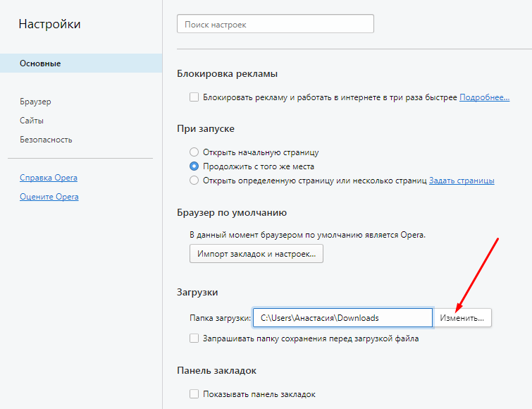The image size is (532, 409).
Task: Open the Браузер settings section
Action: tap(35, 102)
